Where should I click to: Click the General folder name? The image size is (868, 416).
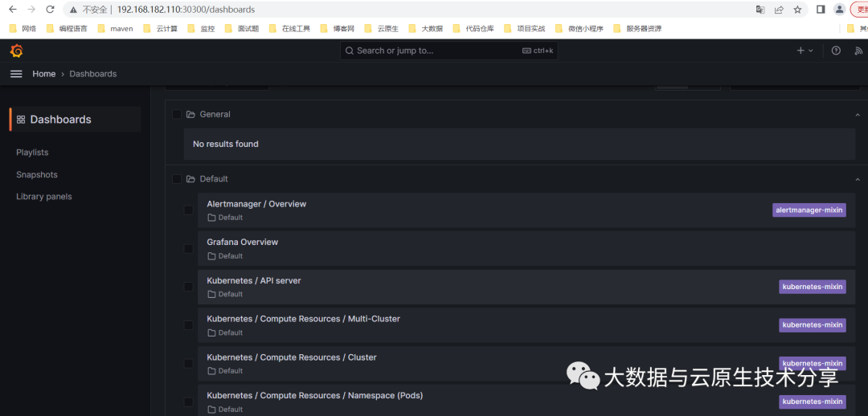click(x=215, y=115)
